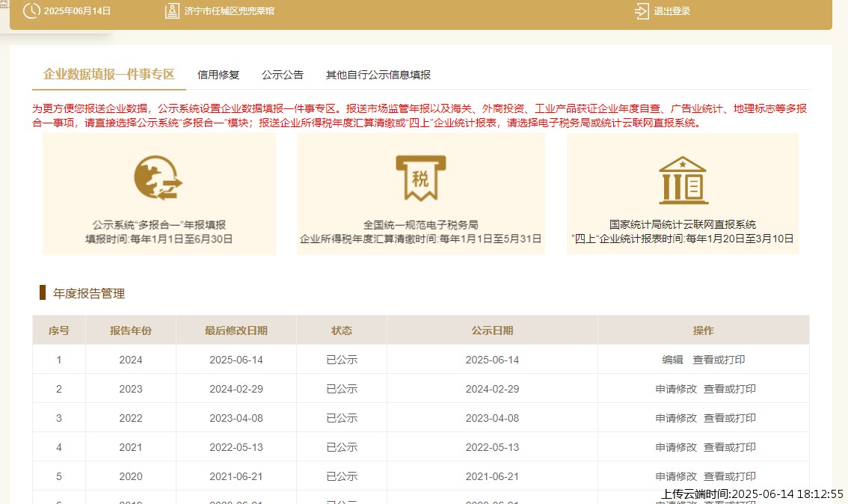Click 公示系统"多报合一"年报填报 card title
Image resolution: width=848 pixels, height=504 pixels.
[x=159, y=224]
